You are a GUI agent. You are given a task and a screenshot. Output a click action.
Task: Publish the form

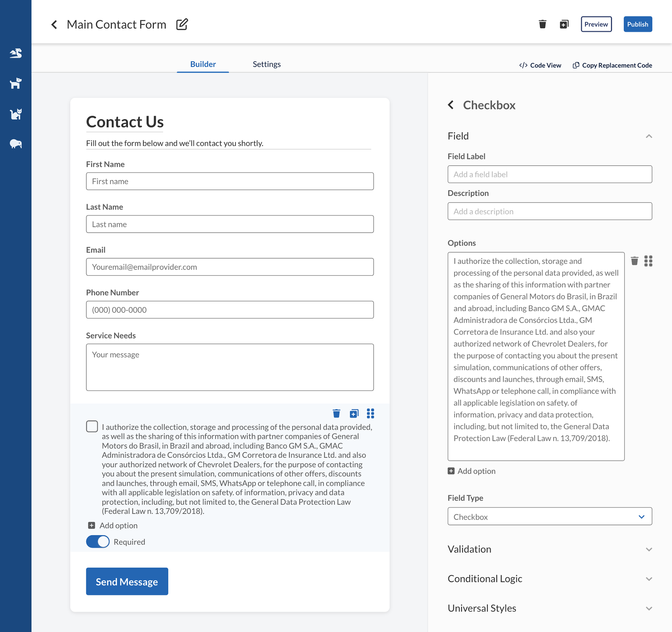[637, 24]
